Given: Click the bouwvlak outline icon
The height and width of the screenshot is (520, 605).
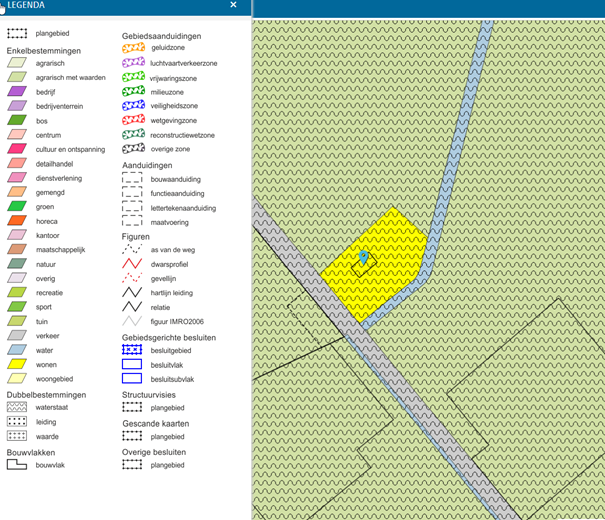Looking at the screenshot, I should click(17, 464).
